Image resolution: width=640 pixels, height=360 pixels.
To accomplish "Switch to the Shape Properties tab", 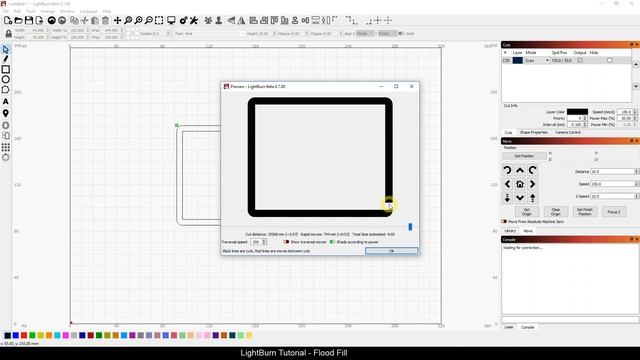I will pos(533,133).
